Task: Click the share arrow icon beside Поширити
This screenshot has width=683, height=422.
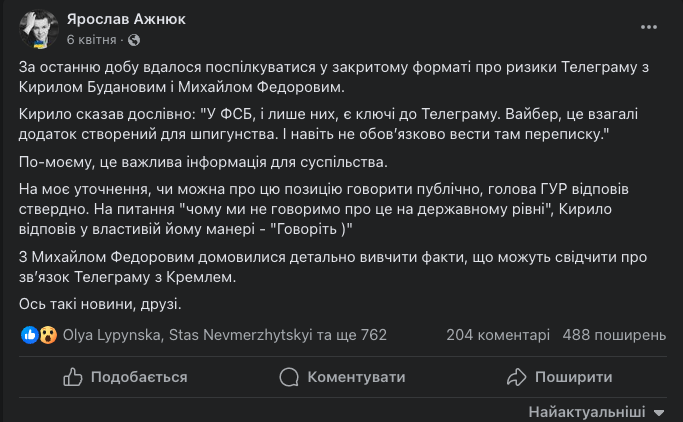Action: click(x=516, y=377)
